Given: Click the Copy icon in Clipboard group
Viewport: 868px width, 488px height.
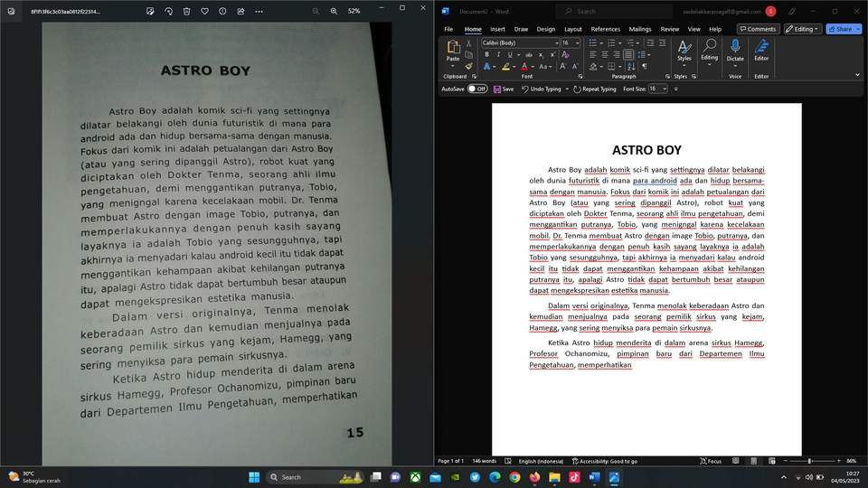Looking at the screenshot, I should (469, 54).
